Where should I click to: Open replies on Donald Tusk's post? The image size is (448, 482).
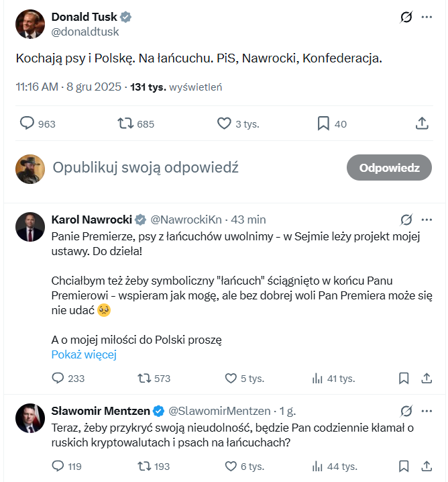coord(27,124)
